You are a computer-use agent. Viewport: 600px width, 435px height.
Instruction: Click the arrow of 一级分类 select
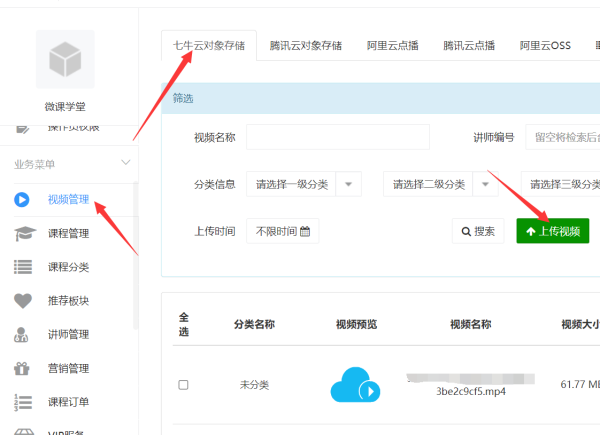coord(349,184)
